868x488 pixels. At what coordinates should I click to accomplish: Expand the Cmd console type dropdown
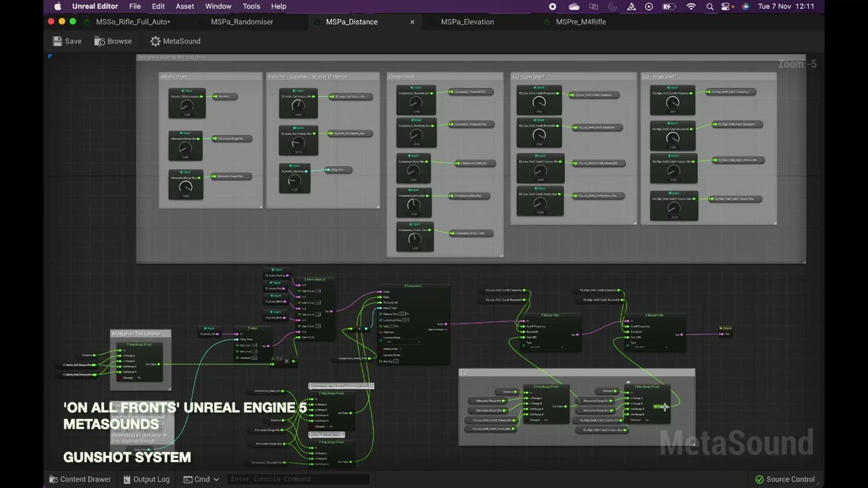pyautogui.click(x=201, y=479)
